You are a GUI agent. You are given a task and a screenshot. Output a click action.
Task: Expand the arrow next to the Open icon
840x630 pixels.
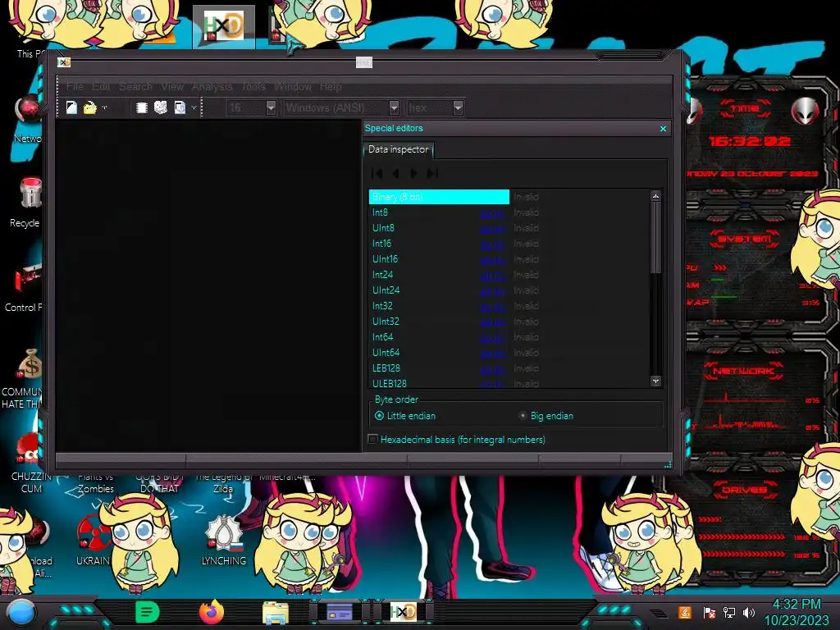pos(104,107)
